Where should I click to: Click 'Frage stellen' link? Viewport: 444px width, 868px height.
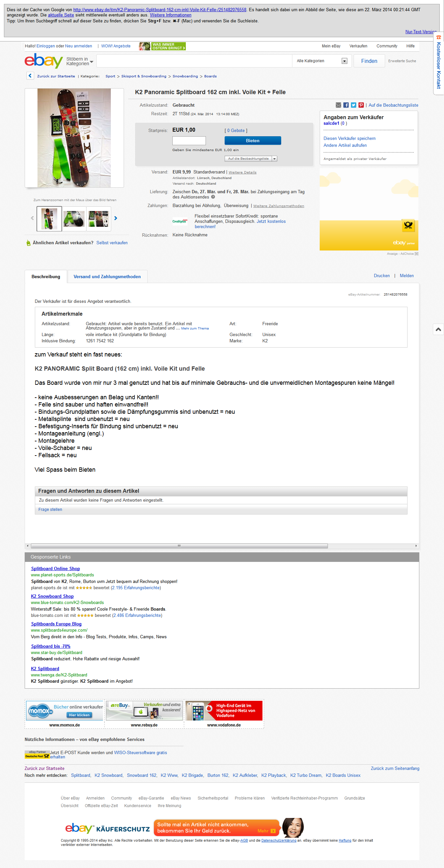click(50, 510)
